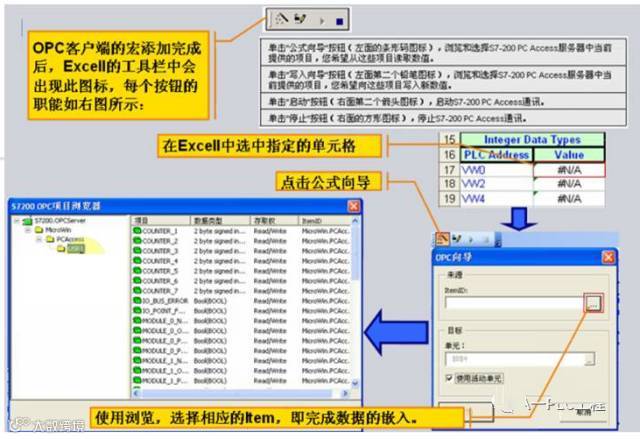Image resolution: width=640 pixels, height=439 pixels.
Task: Toggle the 使用活动单元 checkbox
Action: pyautogui.click(x=449, y=378)
